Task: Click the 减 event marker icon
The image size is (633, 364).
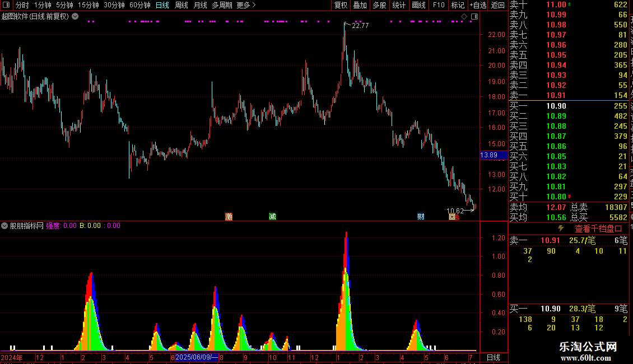Action: pyautogui.click(x=272, y=217)
